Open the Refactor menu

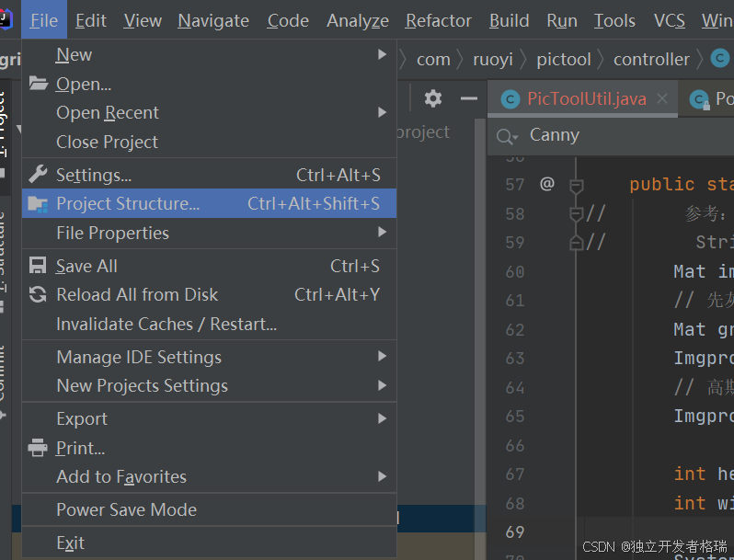438,20
